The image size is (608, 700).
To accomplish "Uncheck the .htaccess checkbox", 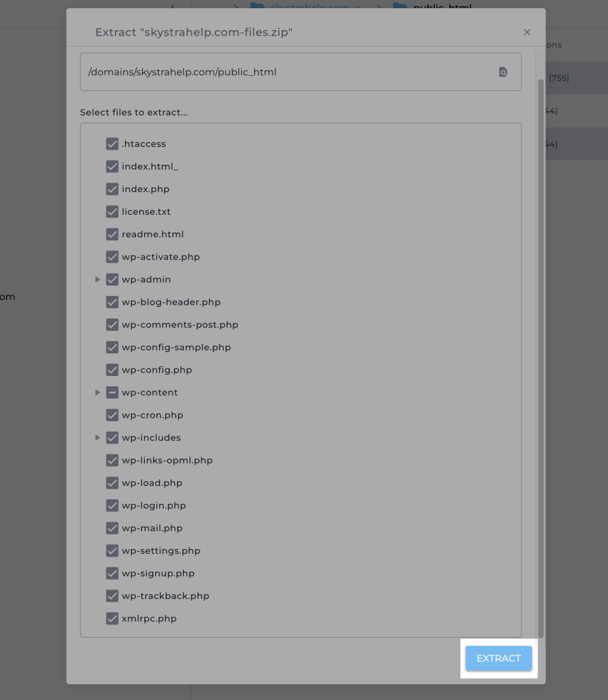I will click(x=113, y=144).
